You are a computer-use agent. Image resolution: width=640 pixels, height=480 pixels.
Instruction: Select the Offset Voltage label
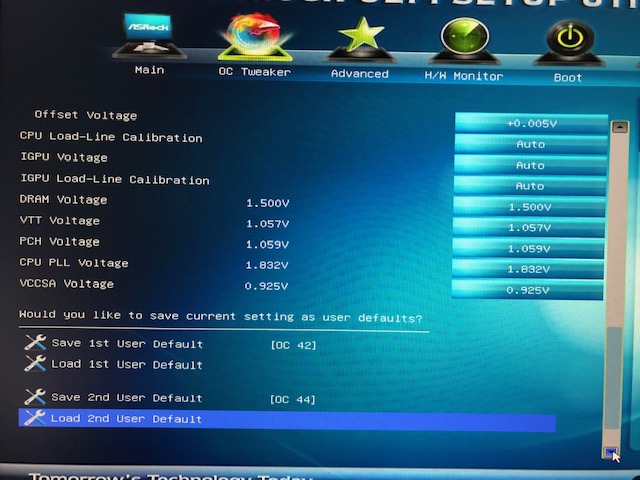coord(86,115)
